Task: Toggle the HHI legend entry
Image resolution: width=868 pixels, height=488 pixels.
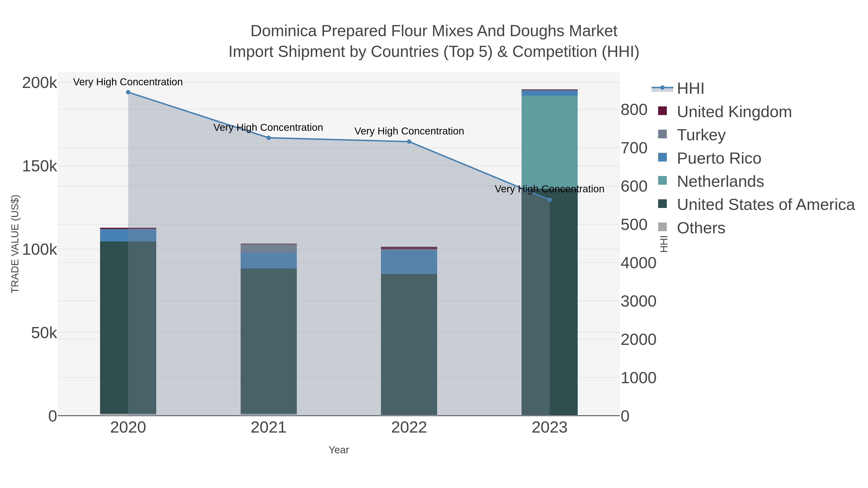Action: point(678,89)
